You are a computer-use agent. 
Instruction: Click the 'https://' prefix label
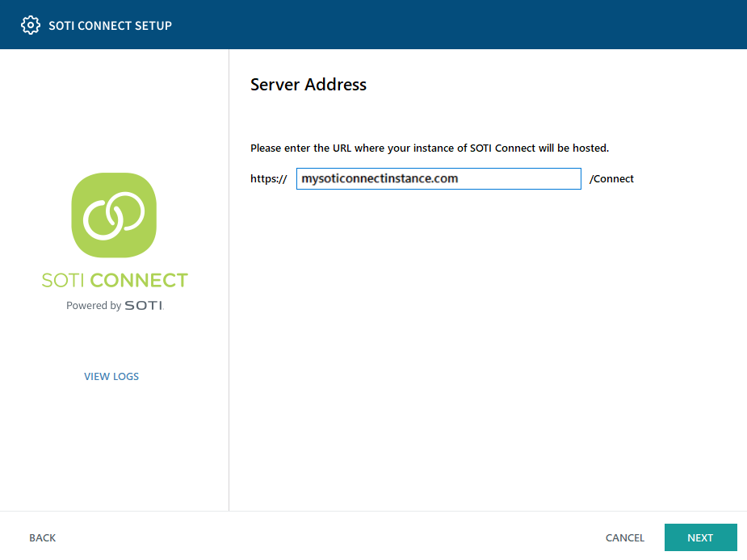click(x=269, y=178)
